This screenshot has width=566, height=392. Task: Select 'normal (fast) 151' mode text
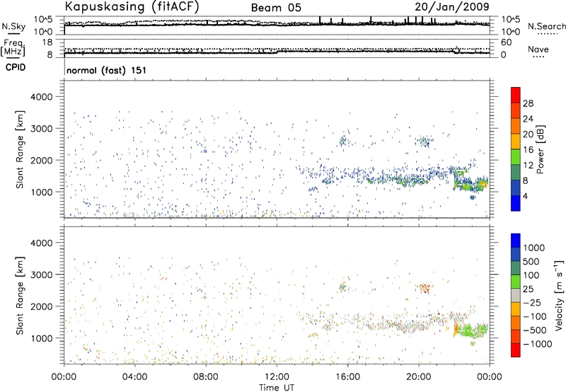[x=107, y=70]
